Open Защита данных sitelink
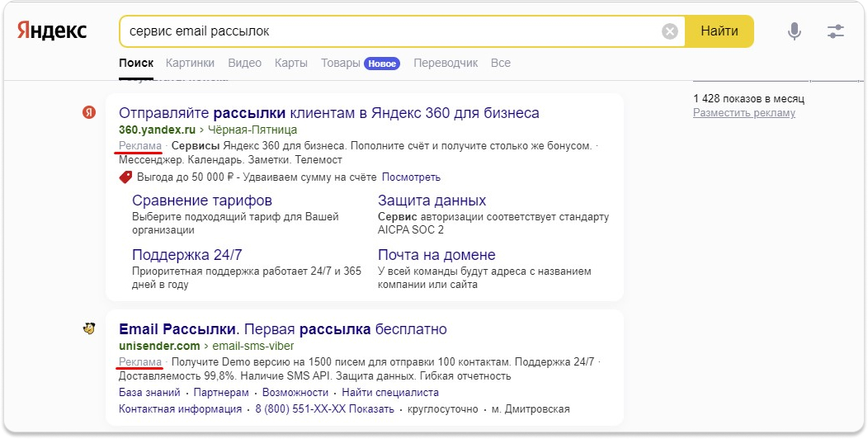Viewport: 868px width, 439px height. click(432, 201)
